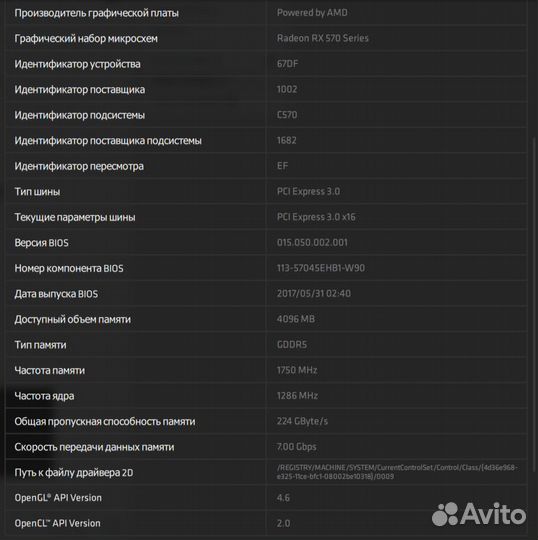Select the Radeon RX 570 Series value
Screen dimensions: 538x540
[x=322, y=38]
